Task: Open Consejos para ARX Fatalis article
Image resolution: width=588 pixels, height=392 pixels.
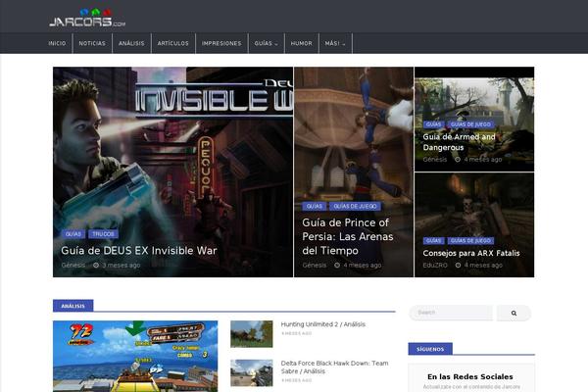Action: (x=471, y=253)
